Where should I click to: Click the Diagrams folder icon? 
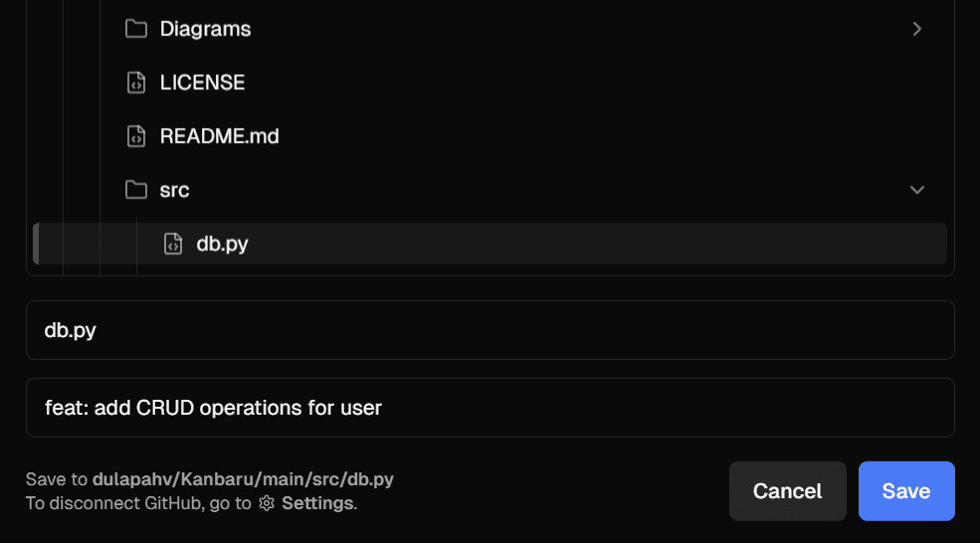tap(136, 29)
